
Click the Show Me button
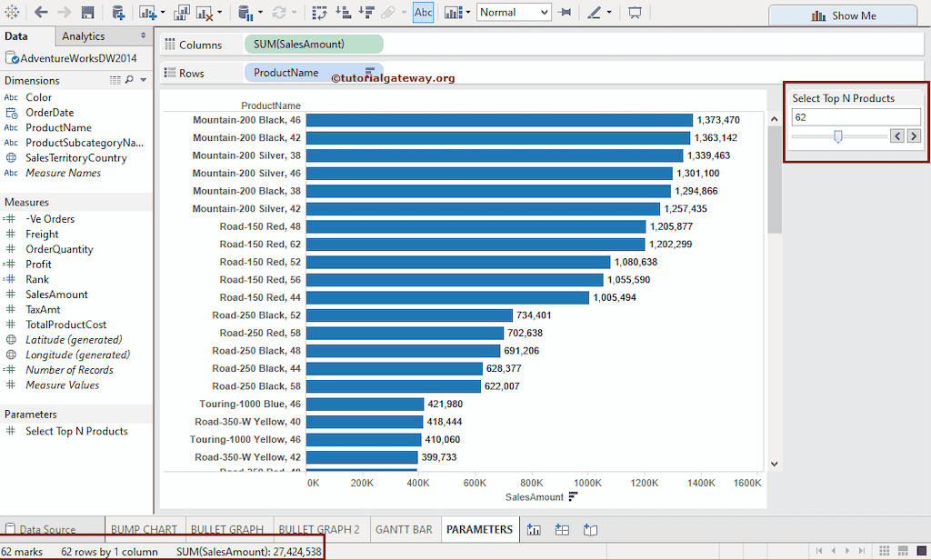pos(842,15)
